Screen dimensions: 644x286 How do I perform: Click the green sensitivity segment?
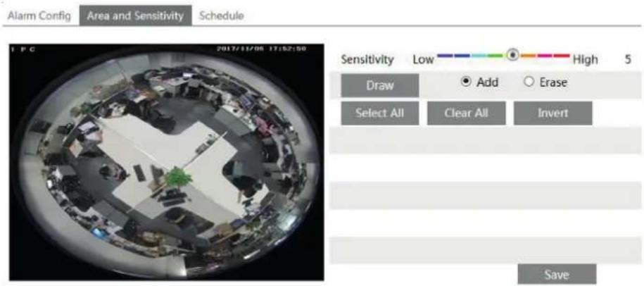(x=495, y=55)
